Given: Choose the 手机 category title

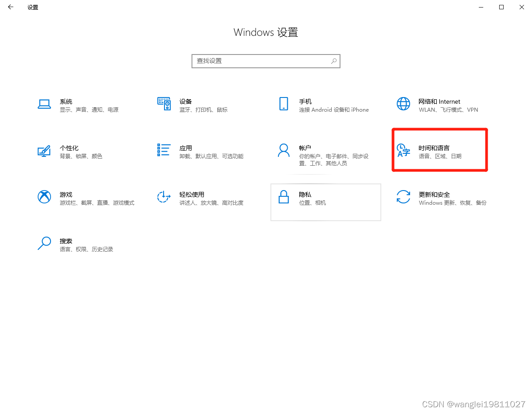Looking at the screenshot, I should (x=305, y=101).
